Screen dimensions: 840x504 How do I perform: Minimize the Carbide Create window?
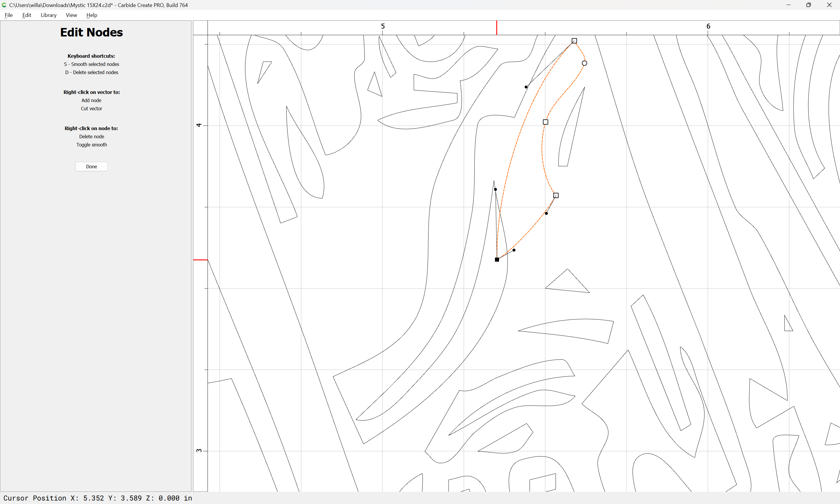[x=788, y=5]
